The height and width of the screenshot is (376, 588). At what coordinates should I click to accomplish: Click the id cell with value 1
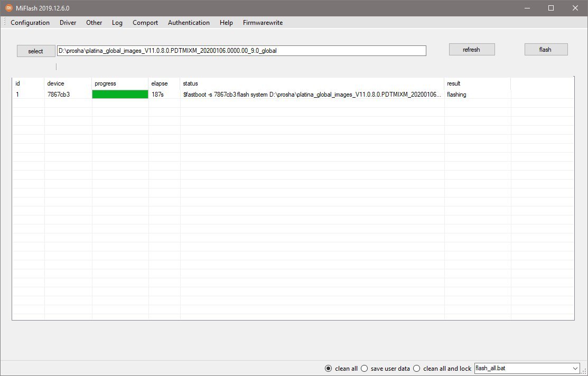click(x=28, y=95)
